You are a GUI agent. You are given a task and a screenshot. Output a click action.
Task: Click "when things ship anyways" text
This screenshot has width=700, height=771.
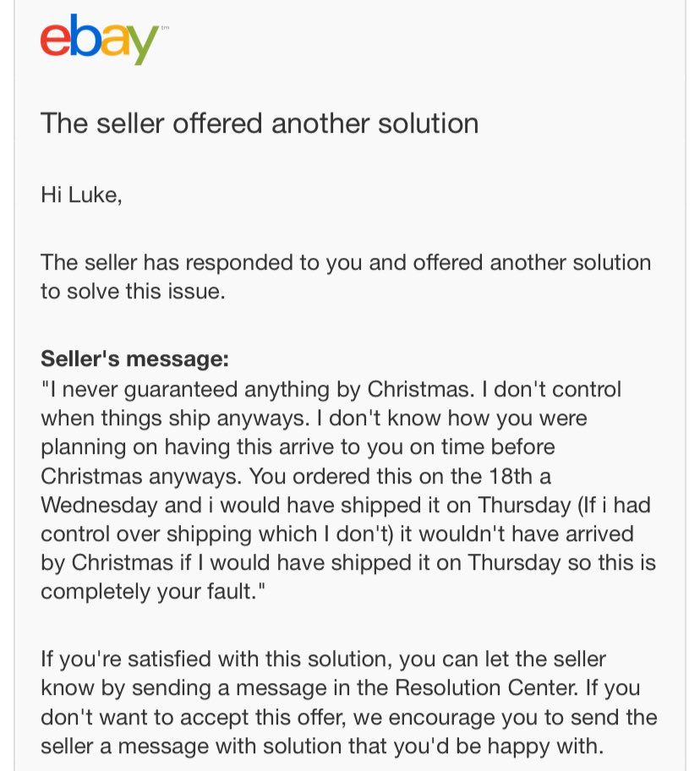180,418
